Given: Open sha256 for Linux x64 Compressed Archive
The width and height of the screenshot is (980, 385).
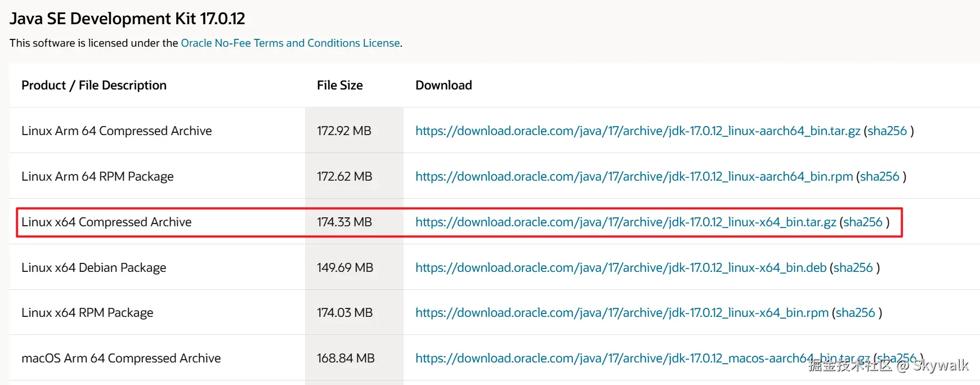Looking at the screenshot, I should coord(862,222).
